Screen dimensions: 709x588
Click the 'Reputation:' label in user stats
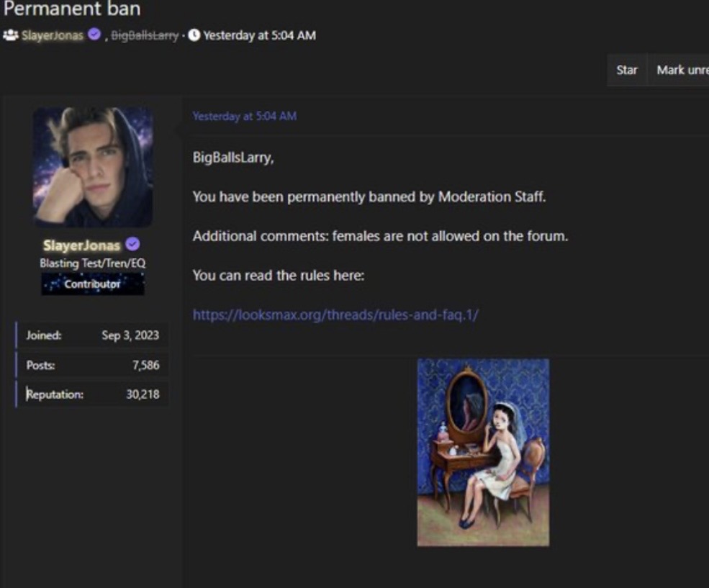[55, 394]
